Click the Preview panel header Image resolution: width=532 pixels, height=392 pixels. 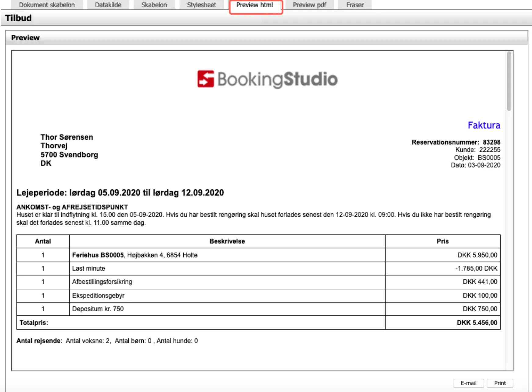[26, 37]
